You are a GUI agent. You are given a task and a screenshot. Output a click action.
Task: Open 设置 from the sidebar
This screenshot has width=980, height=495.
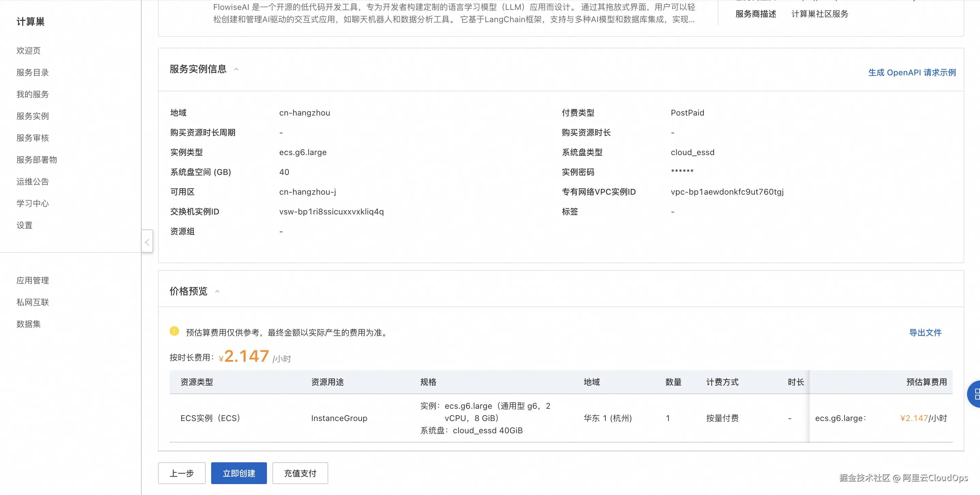tap(25, 225)
